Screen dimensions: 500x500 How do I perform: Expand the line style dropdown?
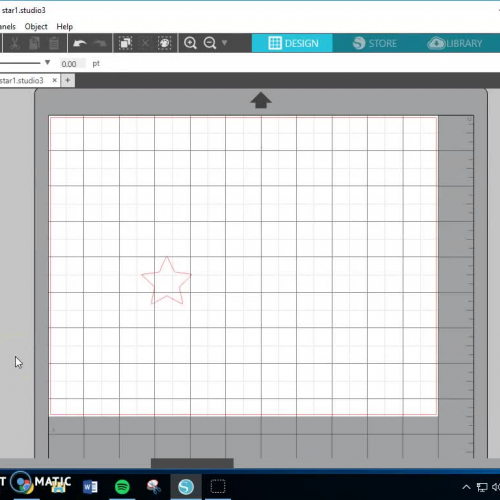tap(47, 62)
